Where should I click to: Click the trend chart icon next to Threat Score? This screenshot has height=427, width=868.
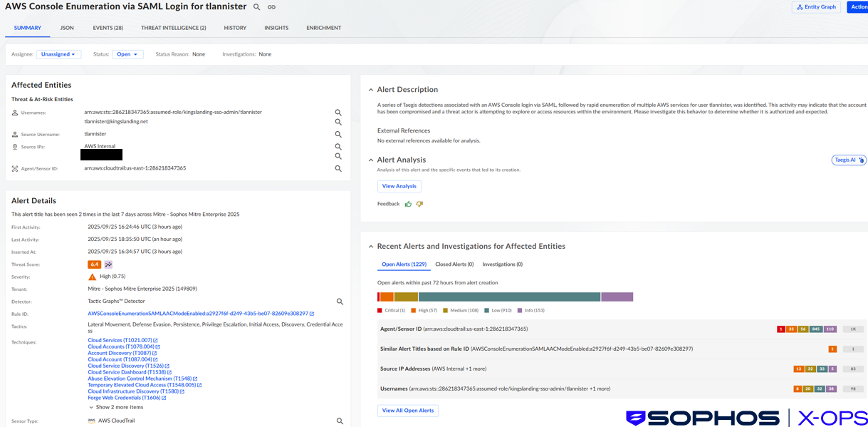tap(108, 264)
